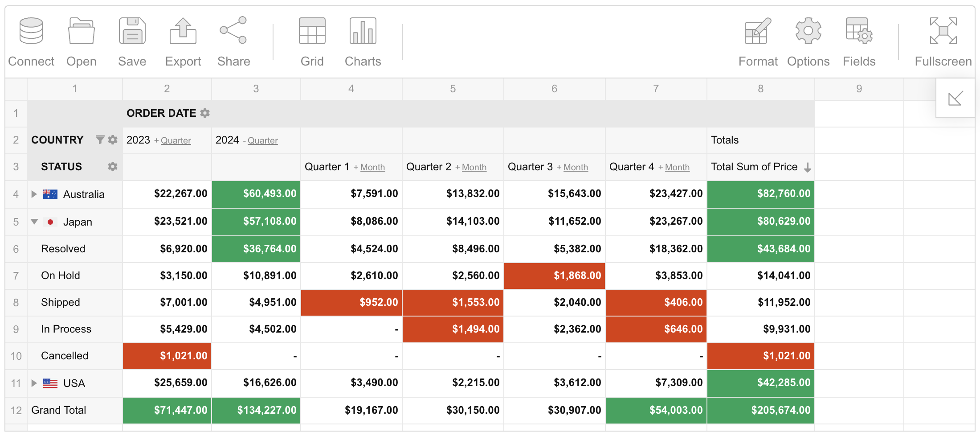Select the Grand Total row label

click(75, 410)
